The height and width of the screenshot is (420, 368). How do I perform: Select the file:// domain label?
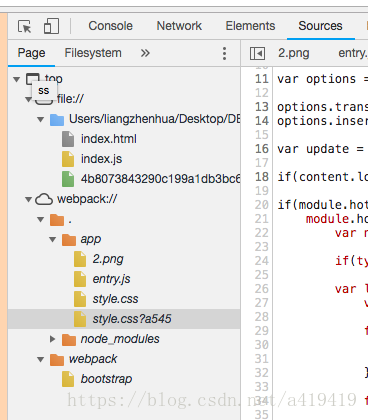click(70, 99)
